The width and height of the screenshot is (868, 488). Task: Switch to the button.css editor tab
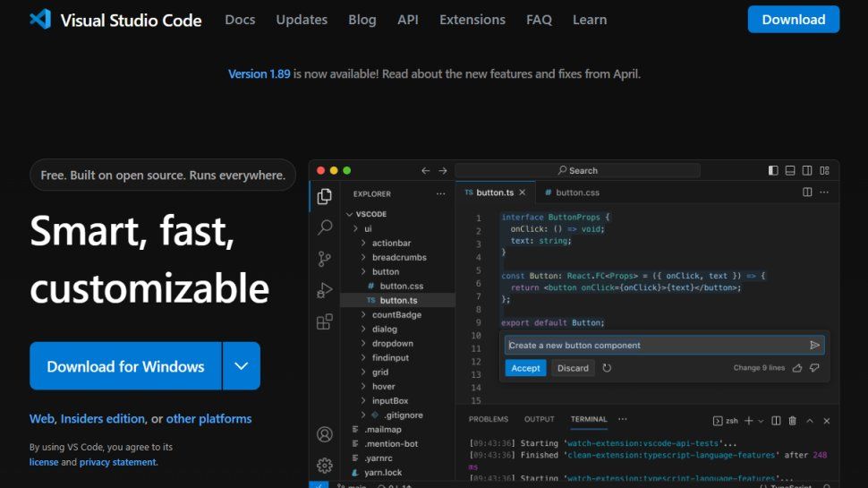click(x=572, y=193)
